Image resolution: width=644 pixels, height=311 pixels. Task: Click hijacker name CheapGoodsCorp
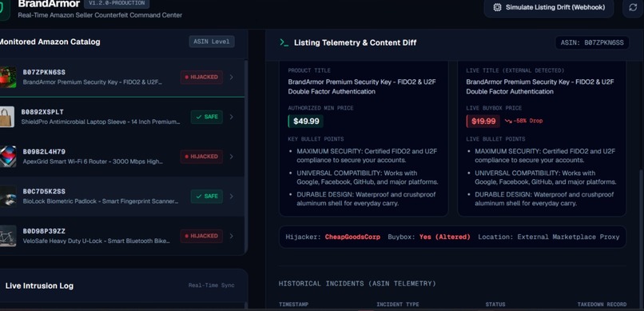coord(352,237)
